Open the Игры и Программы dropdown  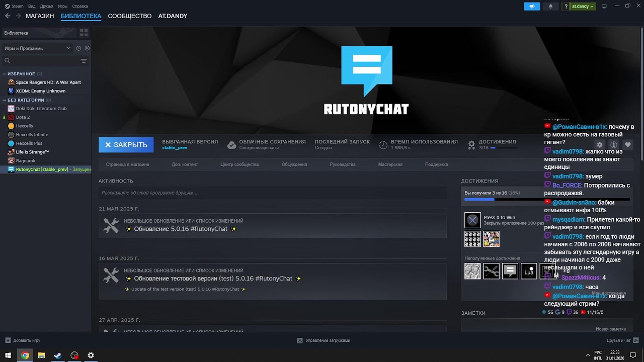pyautogui.click(x=37, y=48)
